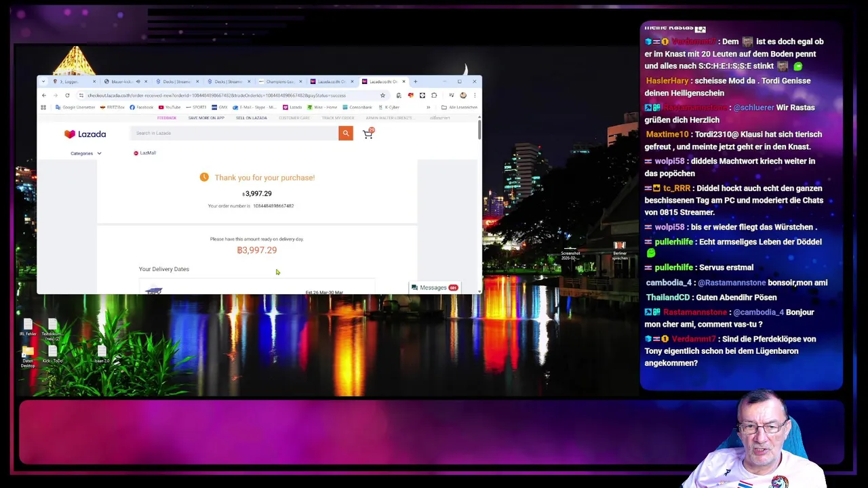Switch to the first Decks | Streamer tab
Screen dimensions: 868x488
point(178,81)
